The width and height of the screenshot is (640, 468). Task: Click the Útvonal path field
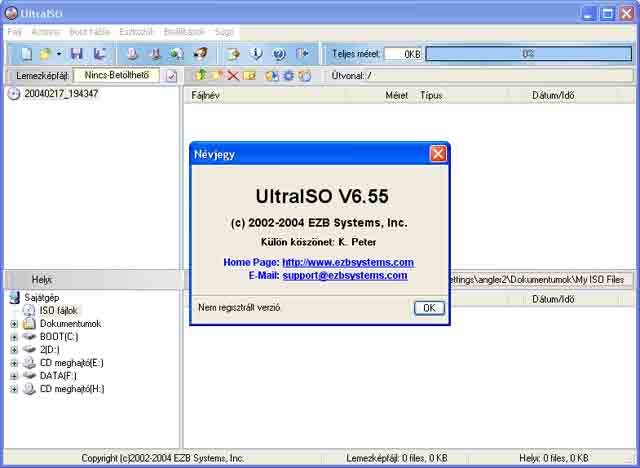click(x=480, y=75)
